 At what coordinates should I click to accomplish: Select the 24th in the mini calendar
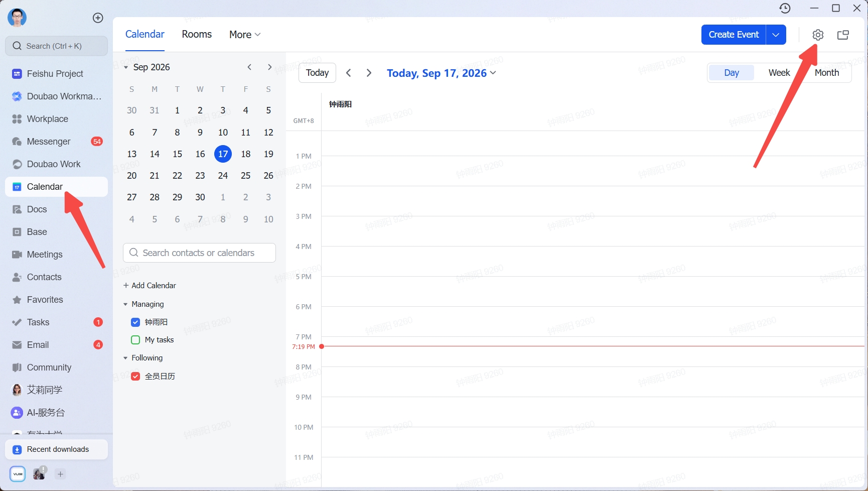pyautogui.click(x=223, y=176)
